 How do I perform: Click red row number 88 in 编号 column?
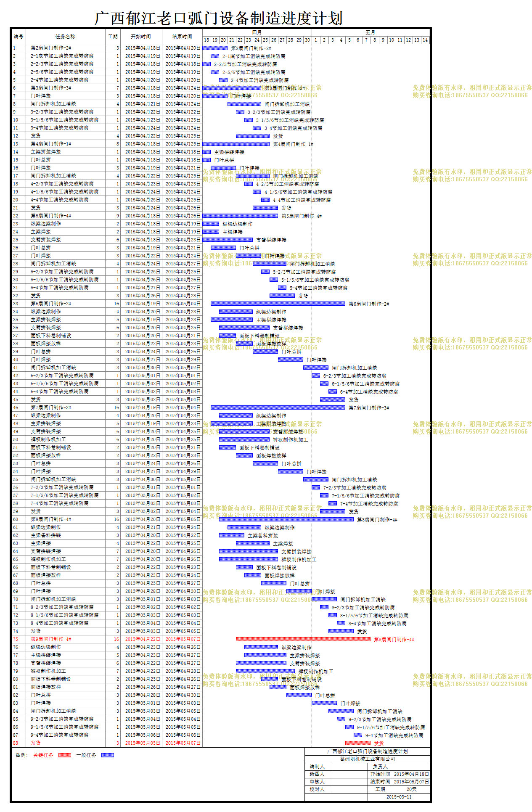coord(16,743)
